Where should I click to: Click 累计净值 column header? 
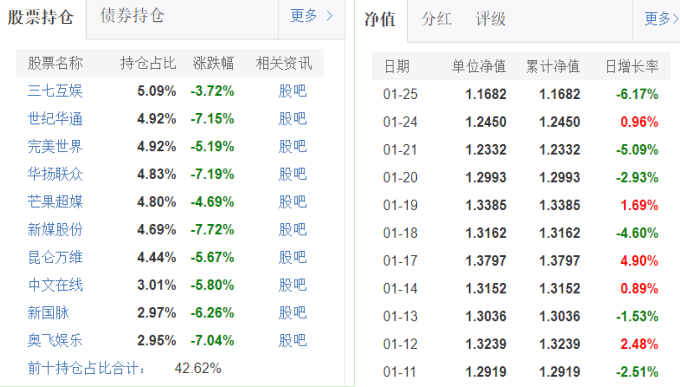pyautogui.click(x=553, y=66)
